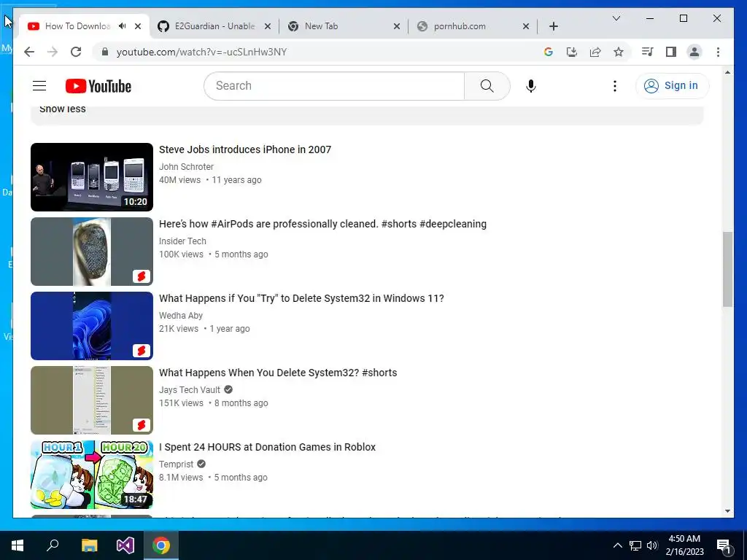Open File Explorer from taskbar
This screenshot has height=560, width=747.
point(89,545)
